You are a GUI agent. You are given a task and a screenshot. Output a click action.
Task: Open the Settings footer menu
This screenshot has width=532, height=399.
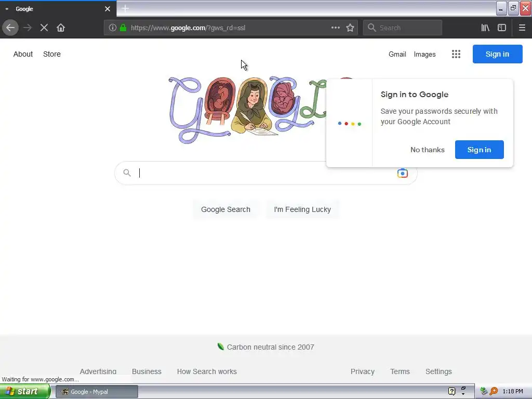(438, 371)
